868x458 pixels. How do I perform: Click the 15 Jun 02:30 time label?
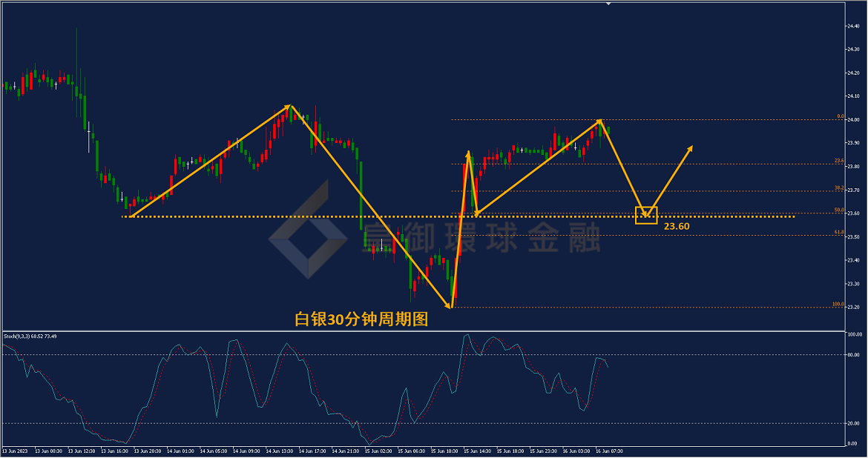click(378, 451)
